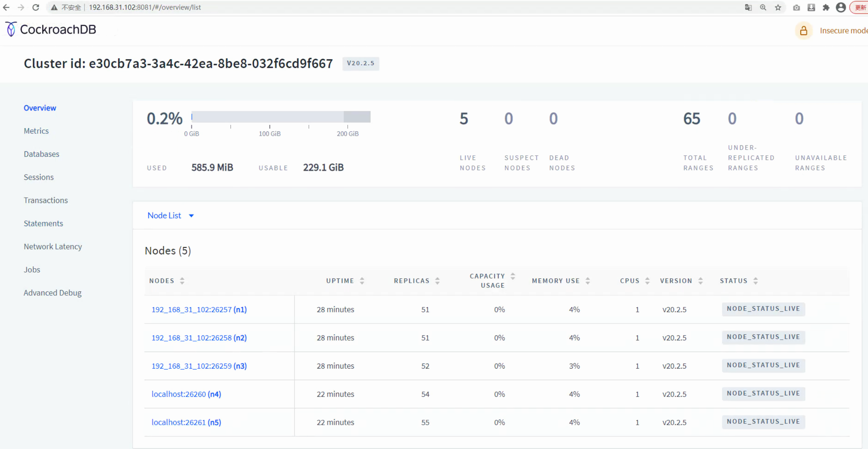Open the browser profile avatar icon

click(841, 7)
